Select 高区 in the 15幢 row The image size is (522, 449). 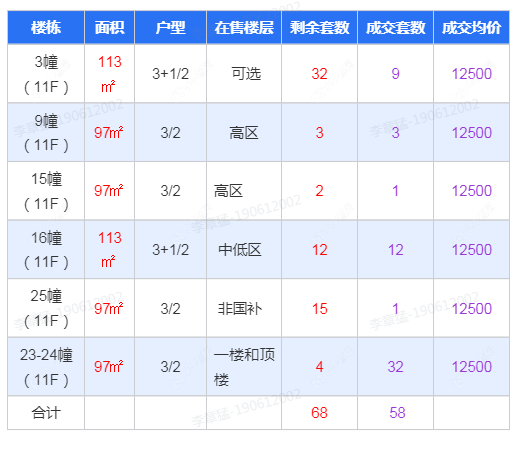(x=228, y=191)
